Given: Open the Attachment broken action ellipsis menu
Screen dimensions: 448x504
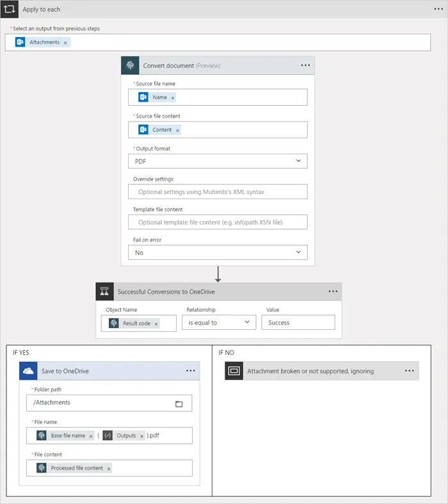Looking at the screenshot, I should pyautogui.click(x=410, y=371).
